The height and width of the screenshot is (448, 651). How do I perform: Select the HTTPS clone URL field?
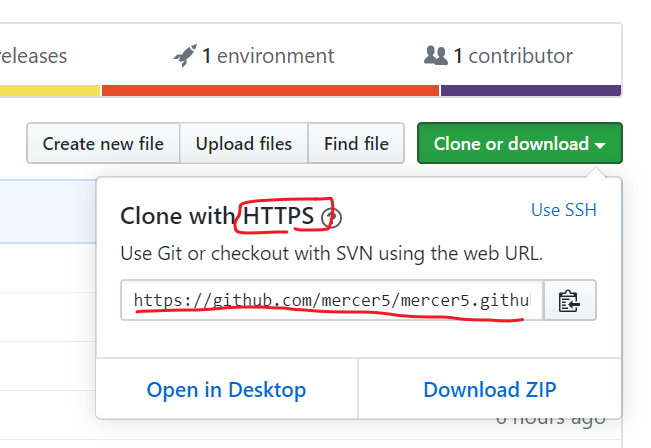click(332, 300)
